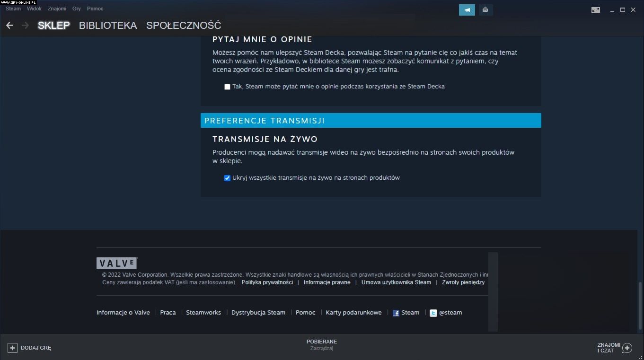
Task: Uncheck hide all live broadcasts checkbox
Action: coord(227,178)
